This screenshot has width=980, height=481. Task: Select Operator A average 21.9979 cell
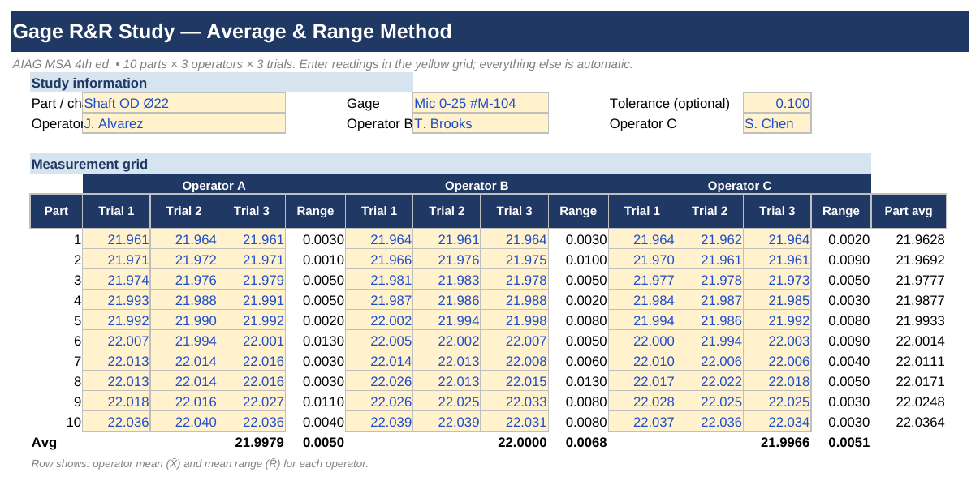pos(251,442)
